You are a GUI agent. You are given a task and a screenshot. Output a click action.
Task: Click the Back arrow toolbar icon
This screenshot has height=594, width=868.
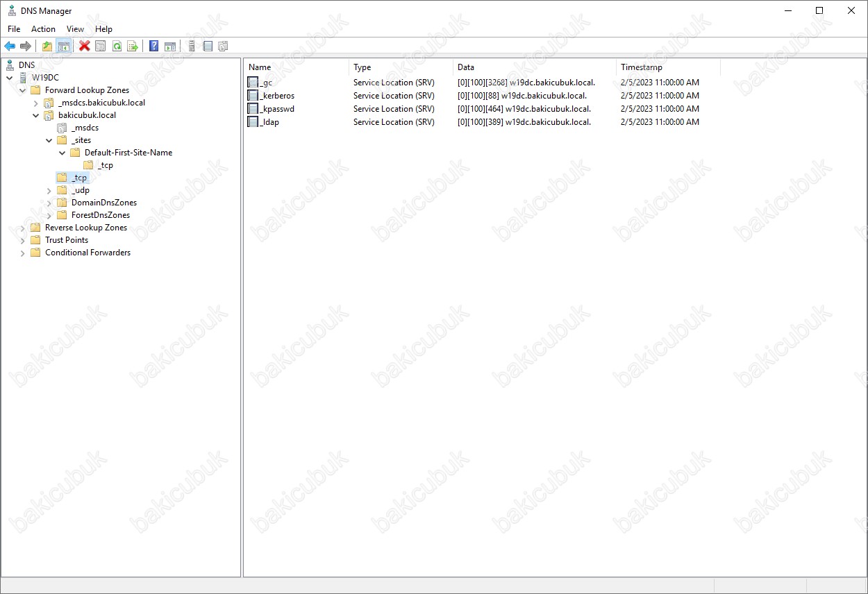(x=10, y=46)
